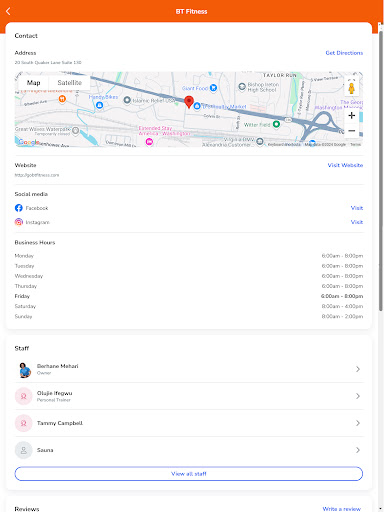Click the Giant Food shopping marker
This screenshot has width=384, height=512.
pyautogui.click(x=213, y=88)
